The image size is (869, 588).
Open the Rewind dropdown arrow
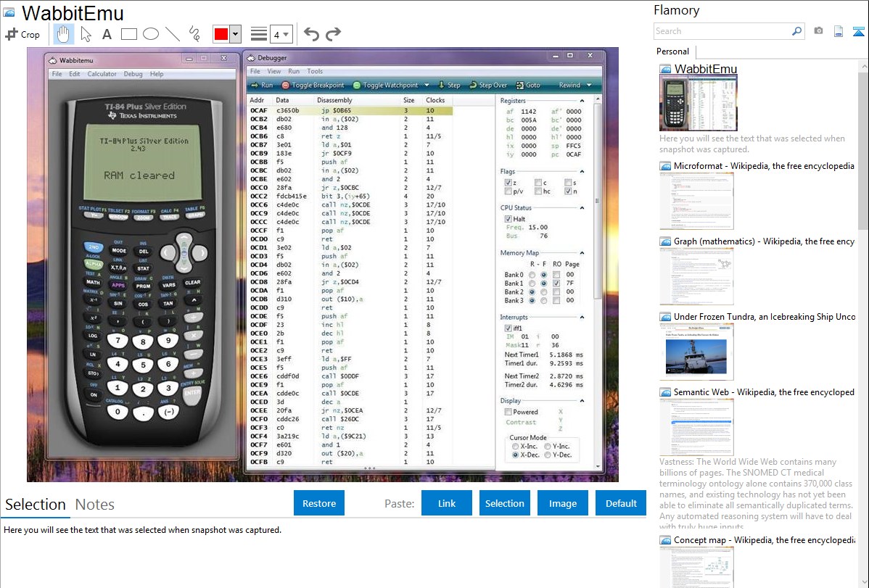click(588, 86)
